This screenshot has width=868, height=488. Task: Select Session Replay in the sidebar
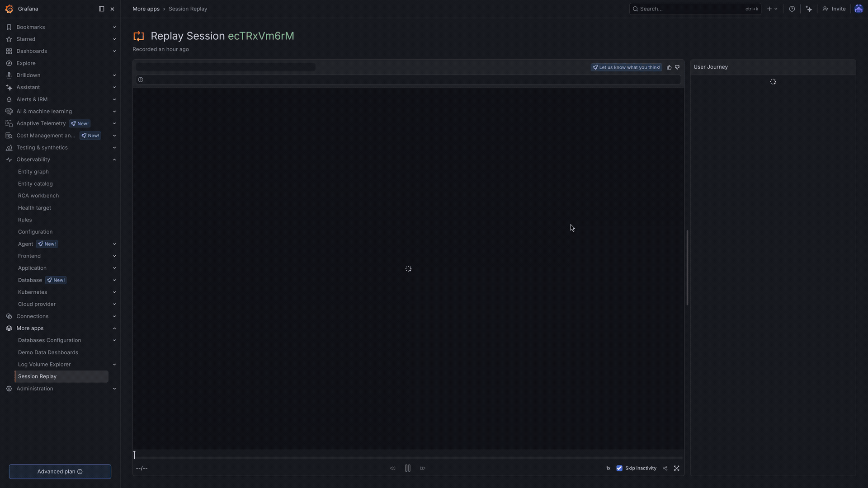(62, 376)
